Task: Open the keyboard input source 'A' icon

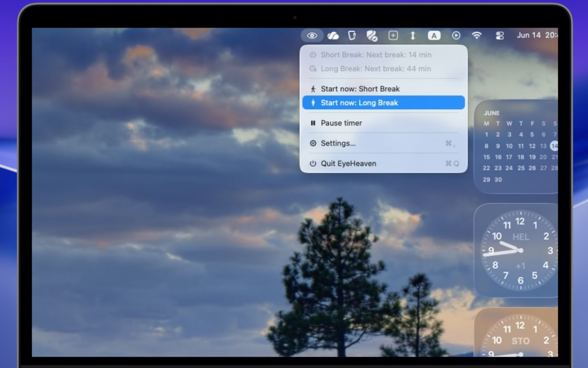Action: click(434, 36)
